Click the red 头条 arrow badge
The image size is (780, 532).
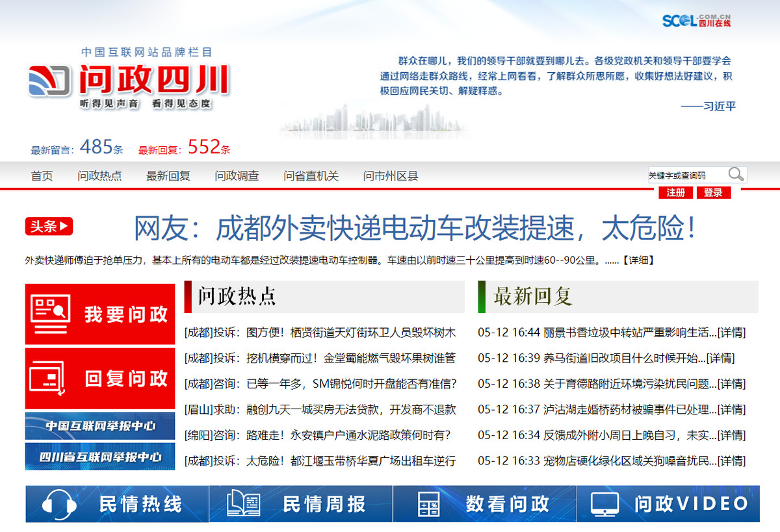pyautogui.click(x=49, y=227)
